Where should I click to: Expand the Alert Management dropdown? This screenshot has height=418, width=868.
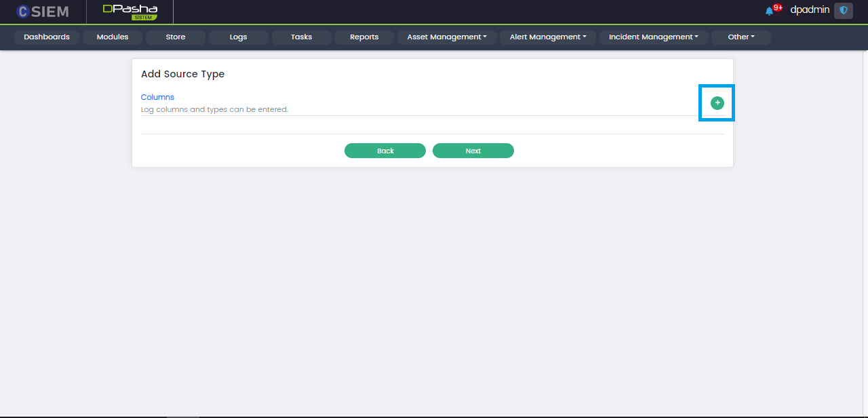[548, 37]
